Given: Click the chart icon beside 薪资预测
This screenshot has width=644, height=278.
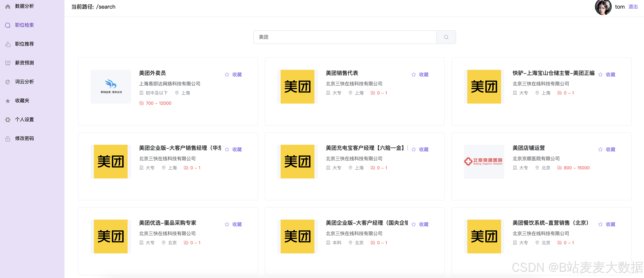Looking at the screenshot, I should (8, 63).
